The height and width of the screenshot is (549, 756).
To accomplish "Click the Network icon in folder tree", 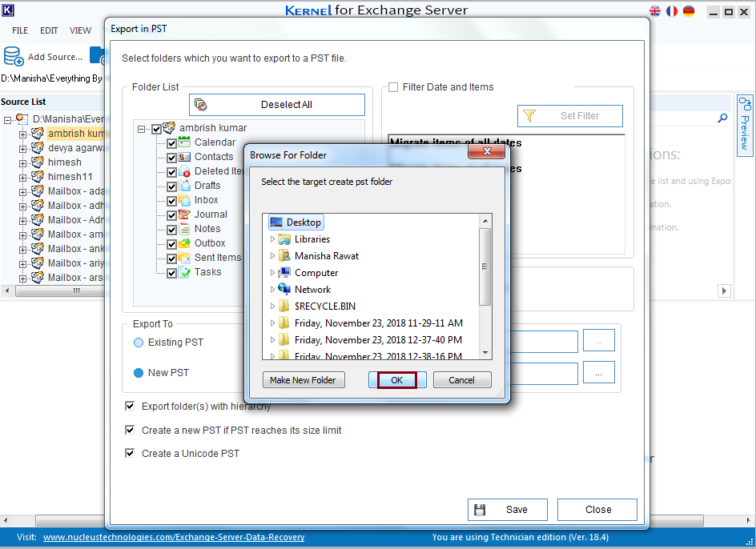I will [x=284, y=289].
